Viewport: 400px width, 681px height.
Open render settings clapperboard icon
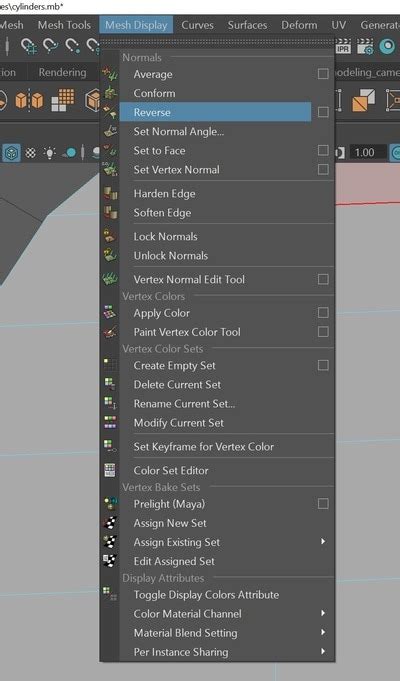click(365, 46)
